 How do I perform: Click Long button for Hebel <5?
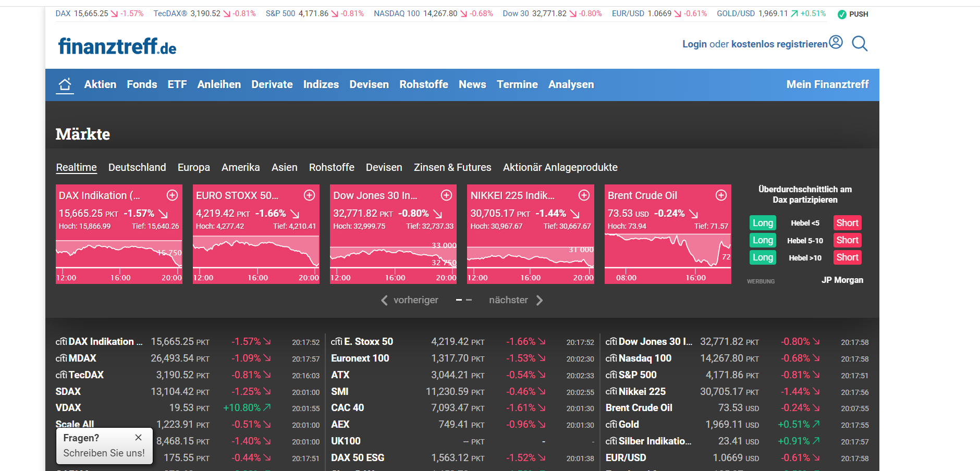[763, 223]
